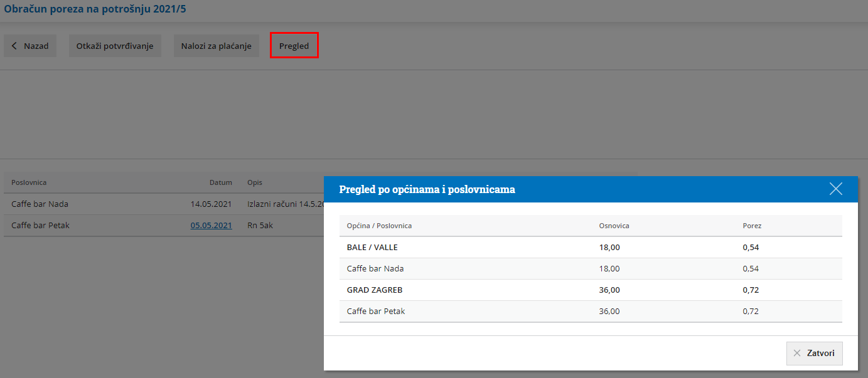
Task: Select the BALE / VALLE row
Action: (x=591, y=247)
